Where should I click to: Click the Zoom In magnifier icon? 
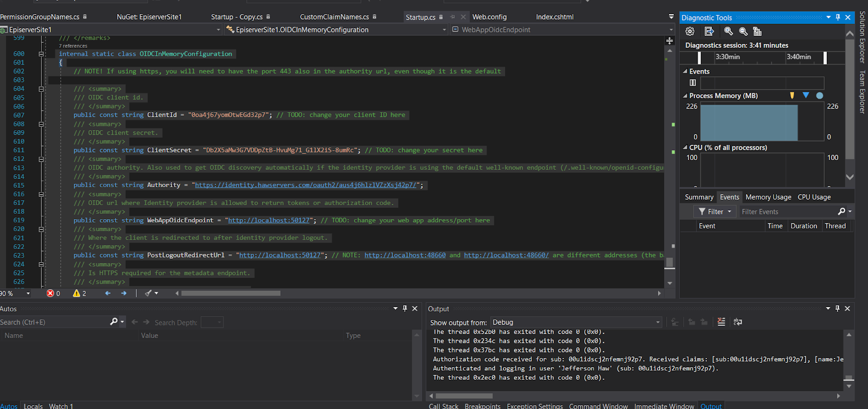point(729,31)
